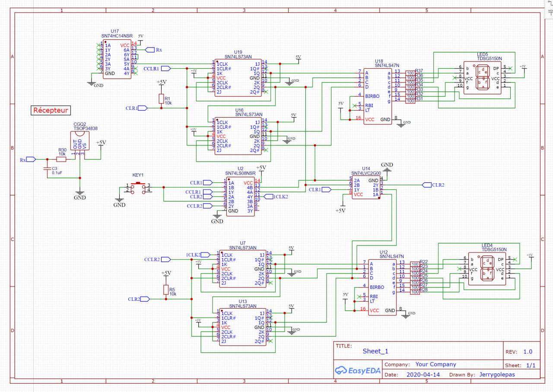Select the U13 SN74LS73AN flip-flop chip
Screen dimensions: 553x392
tap(242, 327)
